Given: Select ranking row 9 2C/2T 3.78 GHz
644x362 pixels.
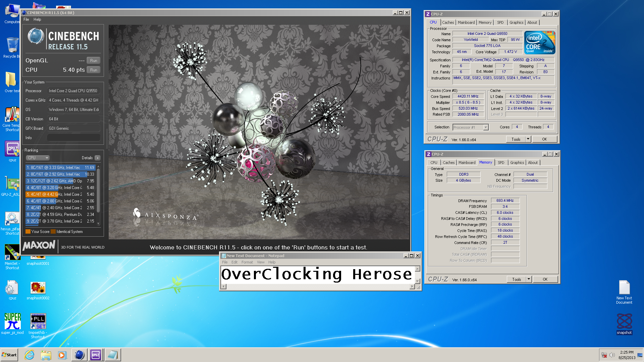Looking at the screenshot, I should (61, 221).
